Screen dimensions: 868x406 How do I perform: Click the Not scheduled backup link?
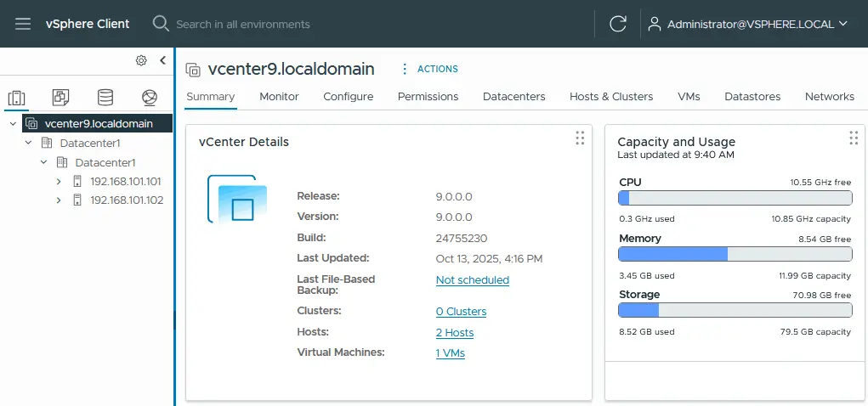pyautogui.click(x=472, y=280)
